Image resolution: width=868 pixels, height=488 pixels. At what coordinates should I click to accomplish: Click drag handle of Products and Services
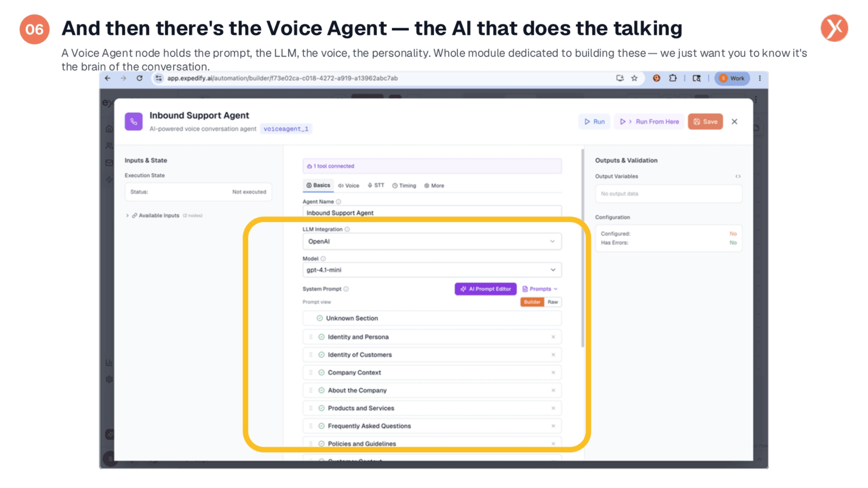[x=311, y=408]
